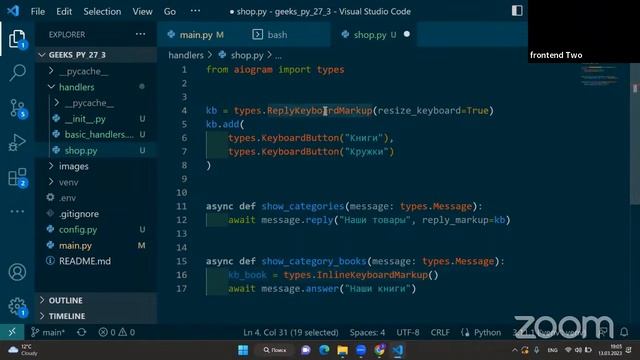Click line number 11 in gutter
The height and width of the screenshot is (360, 640).
(x=181, y=206)
